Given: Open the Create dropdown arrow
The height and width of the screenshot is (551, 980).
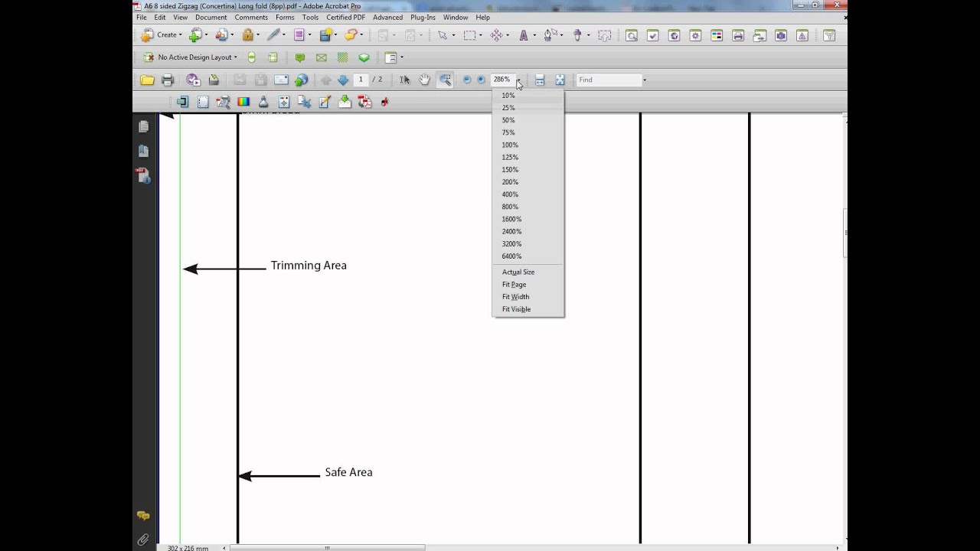Looking at the screenshot, I should (x=181, y=35).
